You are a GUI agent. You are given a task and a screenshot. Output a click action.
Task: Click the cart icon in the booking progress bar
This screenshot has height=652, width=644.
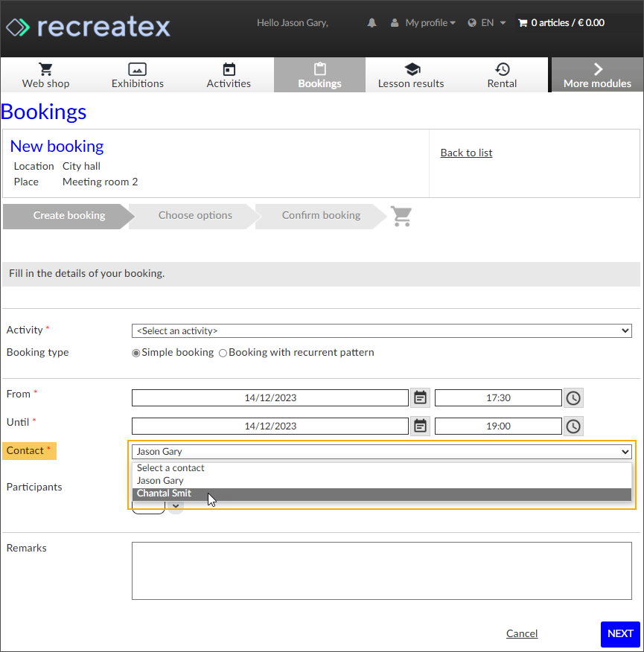pos(401,216)
